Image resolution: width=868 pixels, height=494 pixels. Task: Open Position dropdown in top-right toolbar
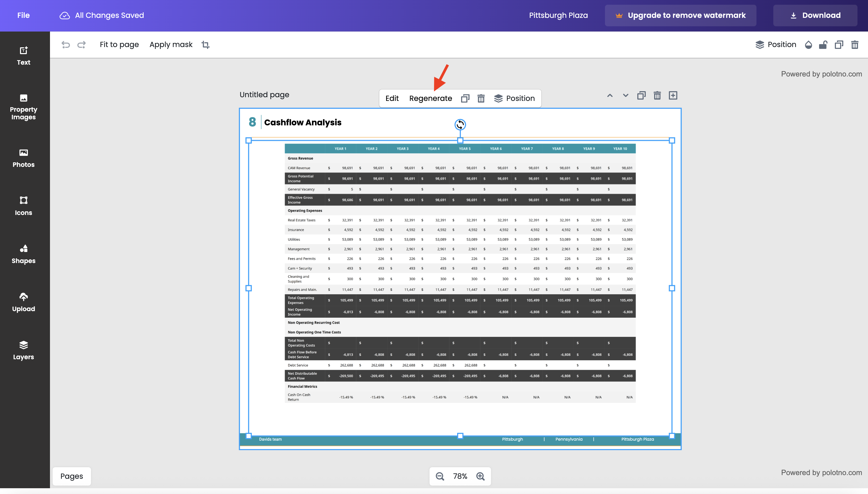point(776,44)
